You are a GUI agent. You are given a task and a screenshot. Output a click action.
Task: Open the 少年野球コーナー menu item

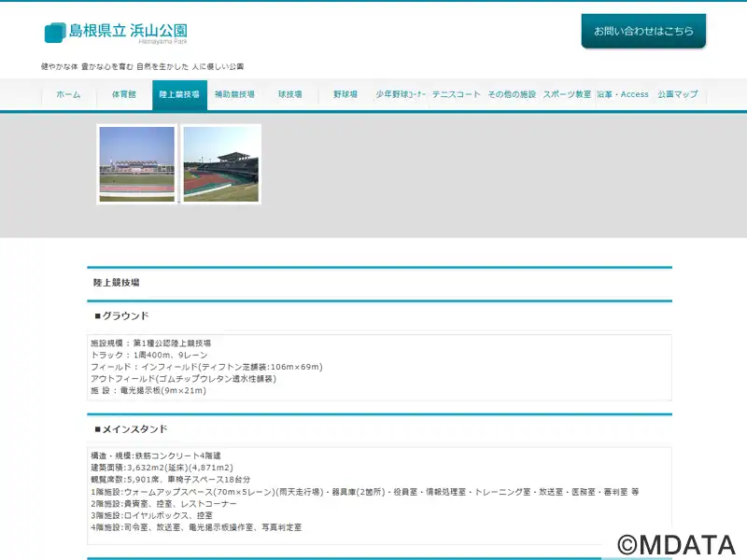[x=401, y=94]
